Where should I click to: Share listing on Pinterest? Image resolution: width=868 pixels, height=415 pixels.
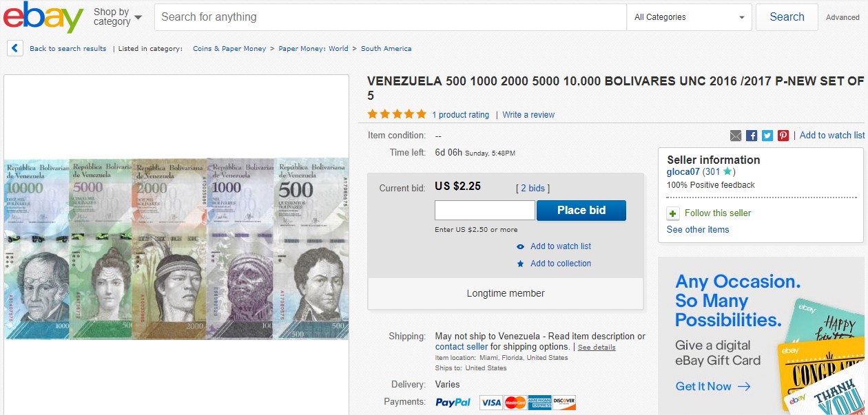783,136
